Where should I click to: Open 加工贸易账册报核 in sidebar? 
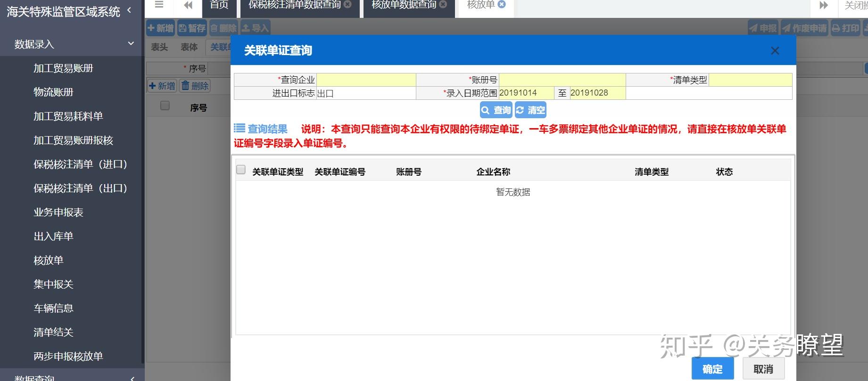pos(73,140)
